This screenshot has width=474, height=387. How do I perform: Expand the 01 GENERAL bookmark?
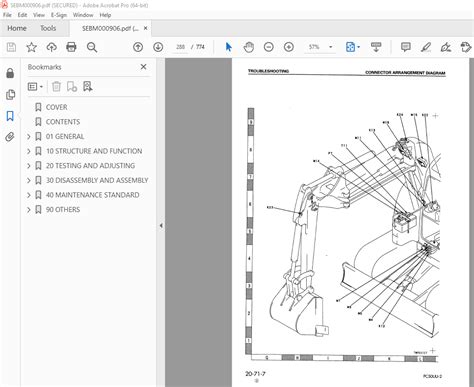pyautogui.click(x=29, y=136)
